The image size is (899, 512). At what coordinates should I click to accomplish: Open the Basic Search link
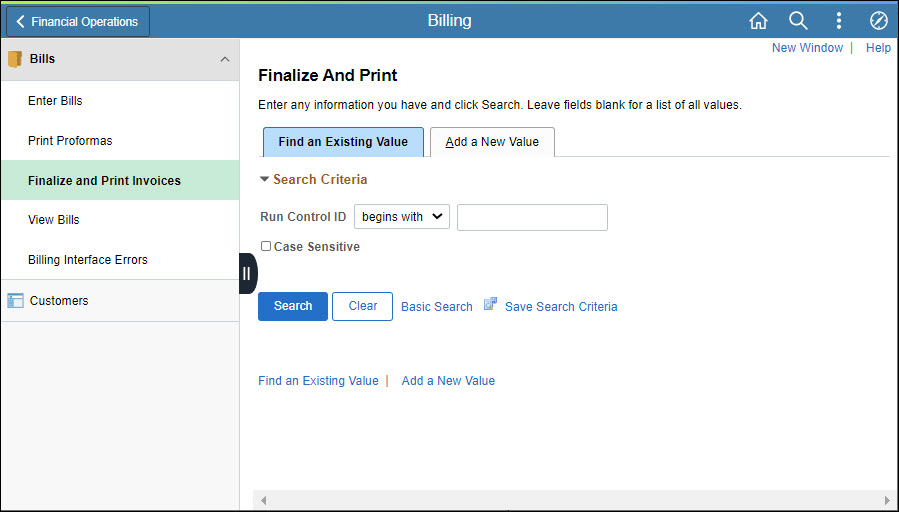pos(436,307)
